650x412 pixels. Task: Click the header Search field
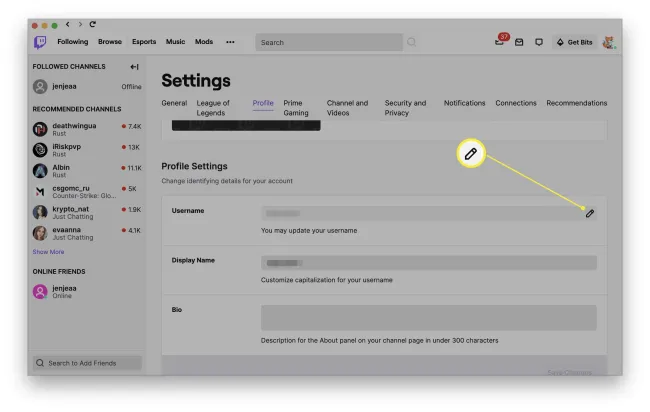click(x=329, y=42)
